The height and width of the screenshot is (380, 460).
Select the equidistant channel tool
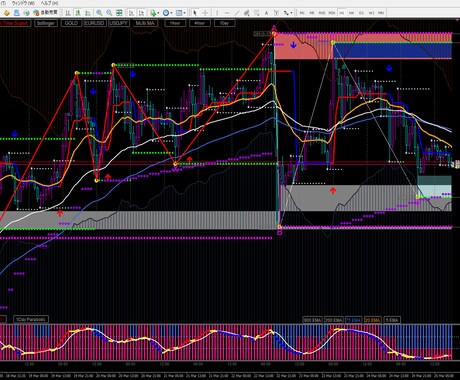point(247,13)
